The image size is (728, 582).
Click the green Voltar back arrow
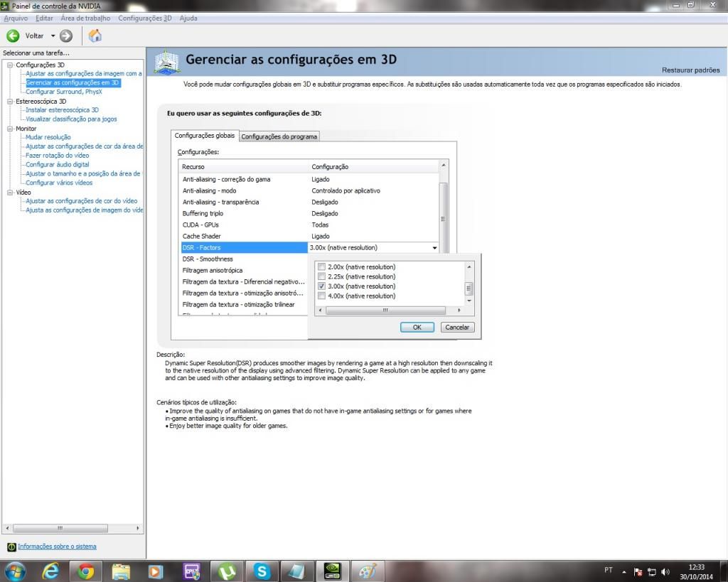[13, 36]
